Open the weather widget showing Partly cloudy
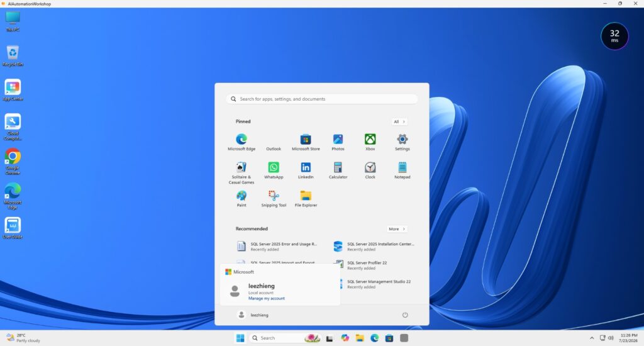This screenshot has width=644, height=346. [23, 338]
